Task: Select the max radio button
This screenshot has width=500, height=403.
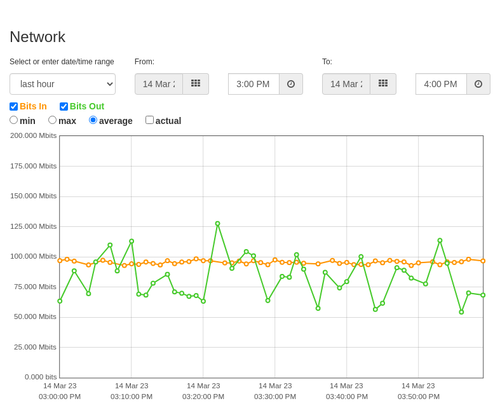Action: pyautogui.click(x=52, y=120)
